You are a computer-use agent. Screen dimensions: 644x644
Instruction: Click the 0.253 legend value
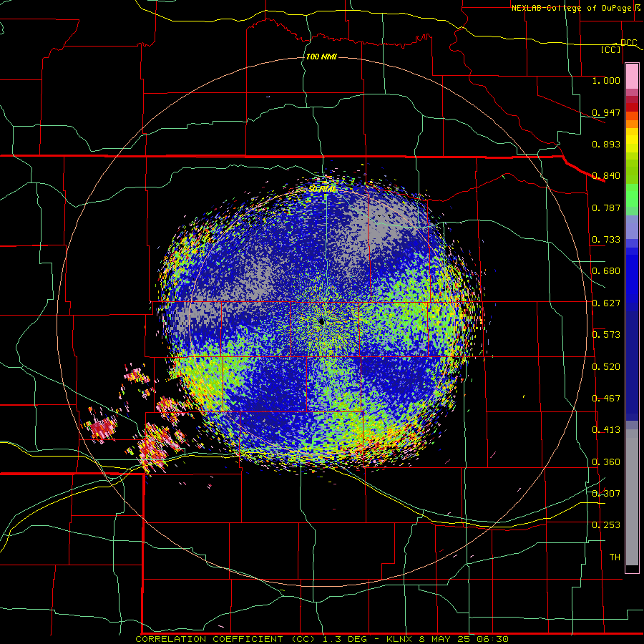(x=606, y=525)
